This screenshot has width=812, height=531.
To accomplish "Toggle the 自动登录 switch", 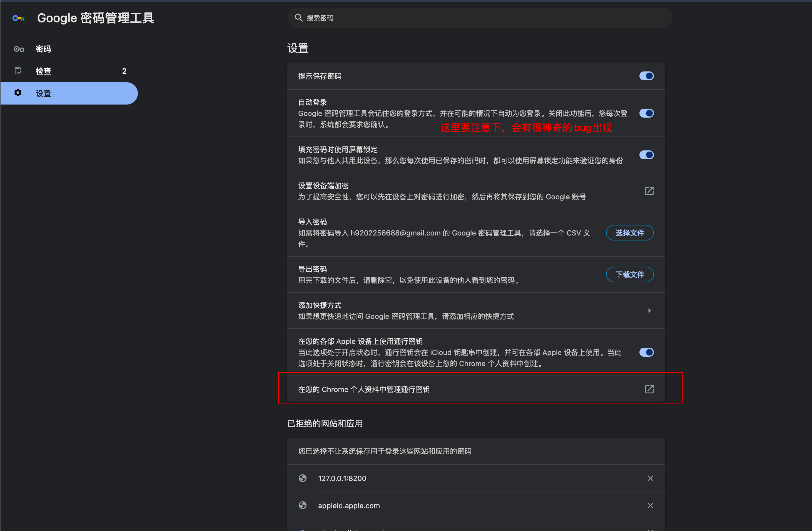I will click(x=647, y=113).
